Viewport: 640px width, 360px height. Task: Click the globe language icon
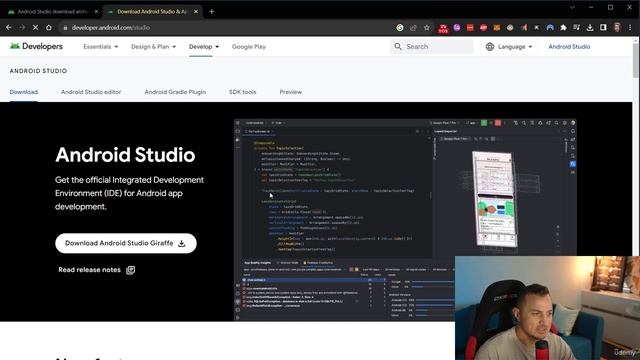(490, 47)
